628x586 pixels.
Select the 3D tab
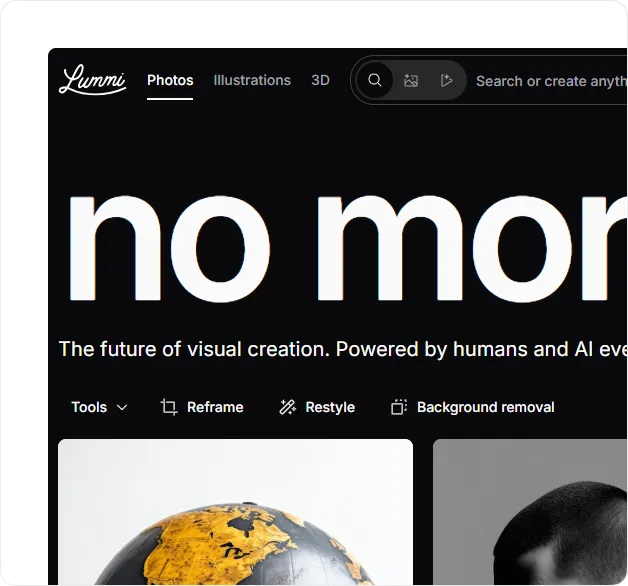pos(320,81)
